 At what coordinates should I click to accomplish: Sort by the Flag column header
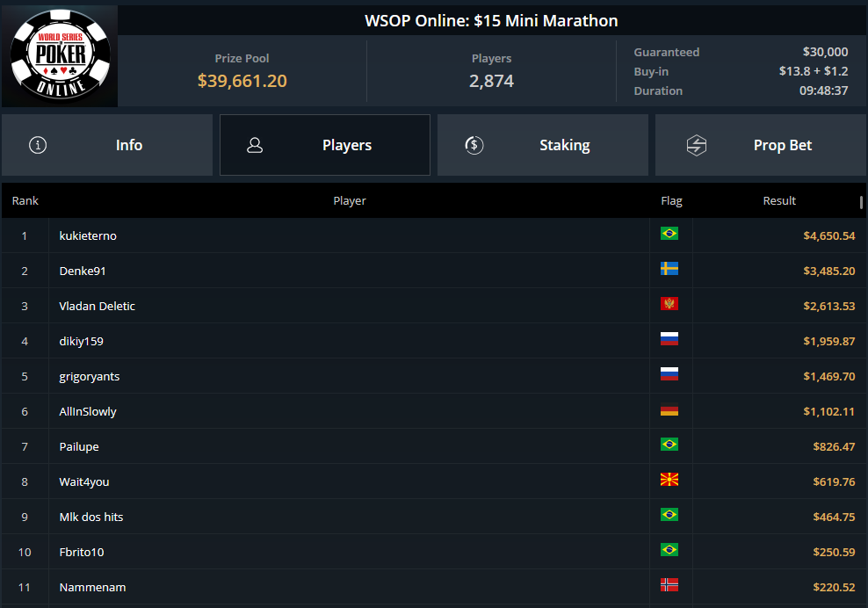tap(671, 200)
